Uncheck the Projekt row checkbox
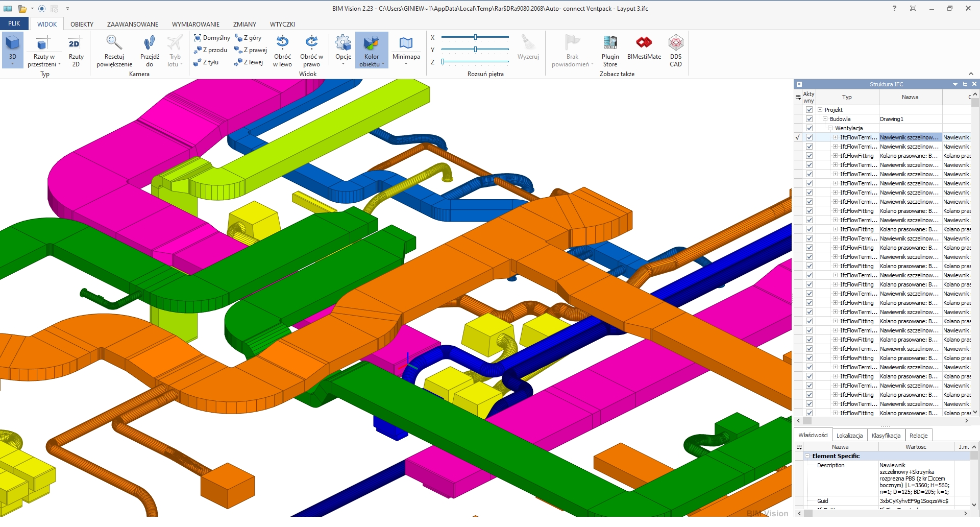980x527 pixels. 809,110
